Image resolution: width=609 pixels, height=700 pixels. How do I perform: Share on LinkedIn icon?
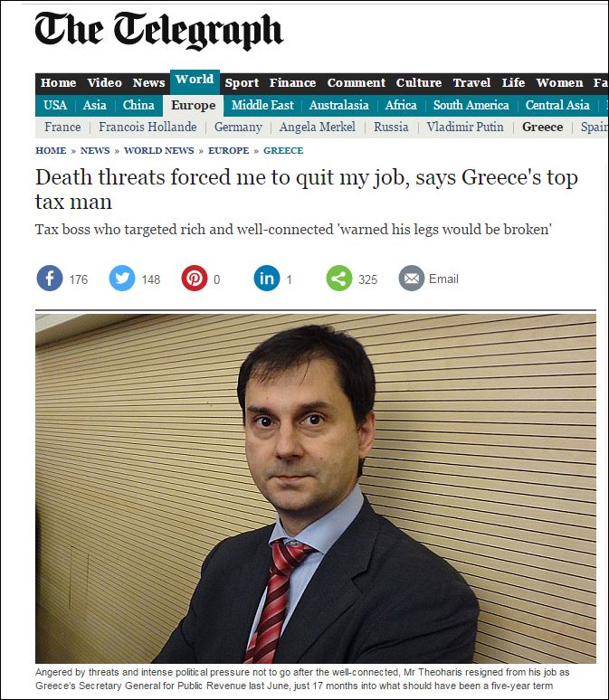tap(267, 279)
